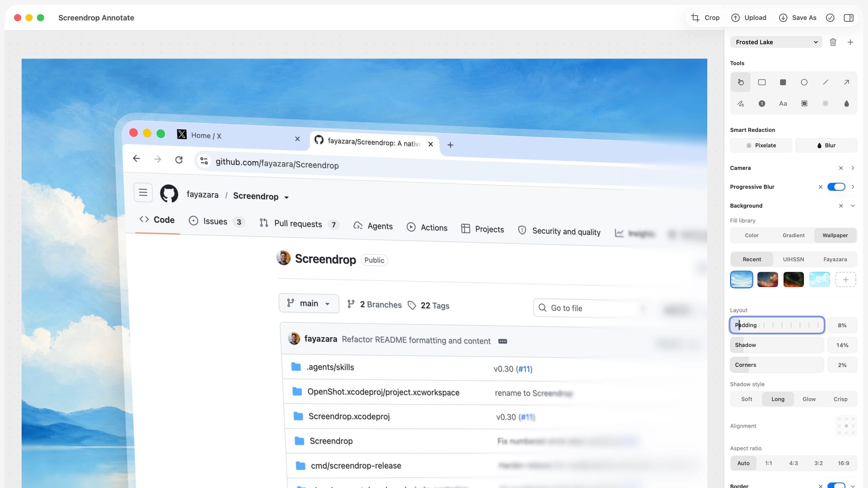Open the Fayazara wallpapers tab

coord(835,259)
